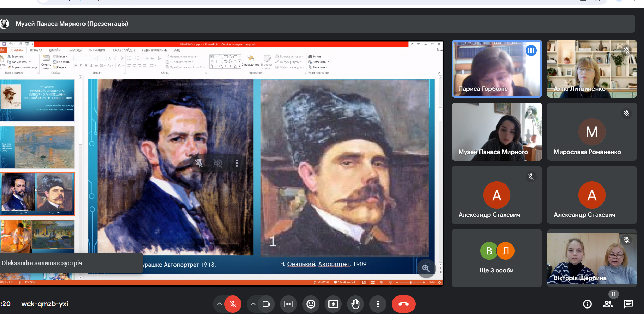Leave the call with red hang-up button
This screenshot has height=314, width=644.
click(x=404, y=304)
